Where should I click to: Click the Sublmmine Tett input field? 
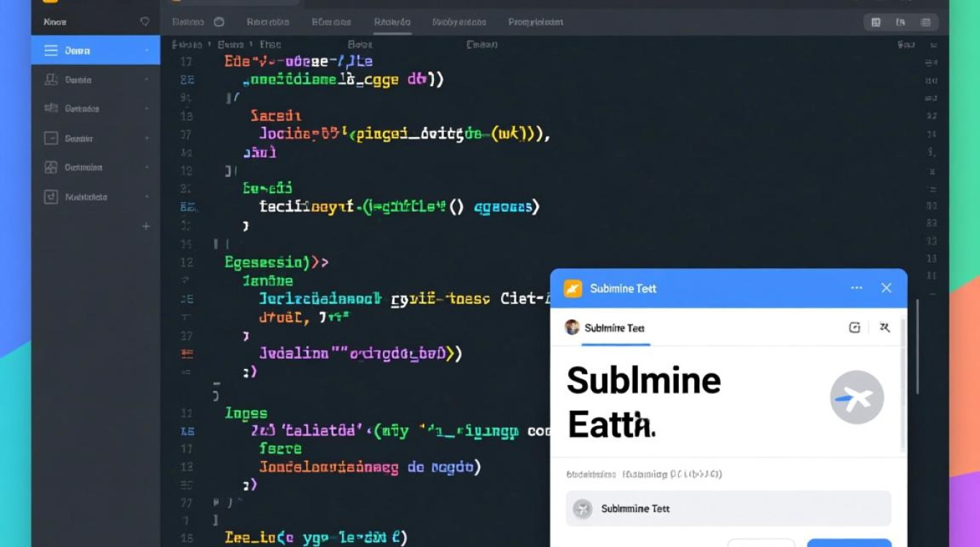(728, 508)
